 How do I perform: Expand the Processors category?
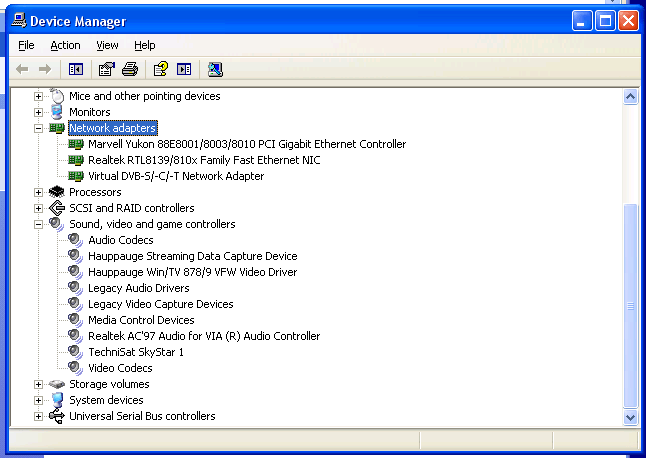click(x=38, y=192)
